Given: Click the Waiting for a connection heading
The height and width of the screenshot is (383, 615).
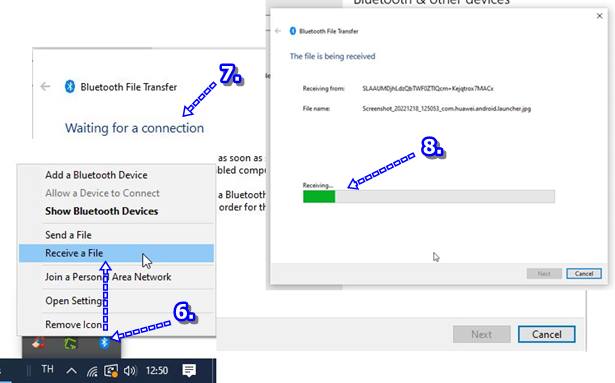Looking at the screenshot, I should [135, 128].
